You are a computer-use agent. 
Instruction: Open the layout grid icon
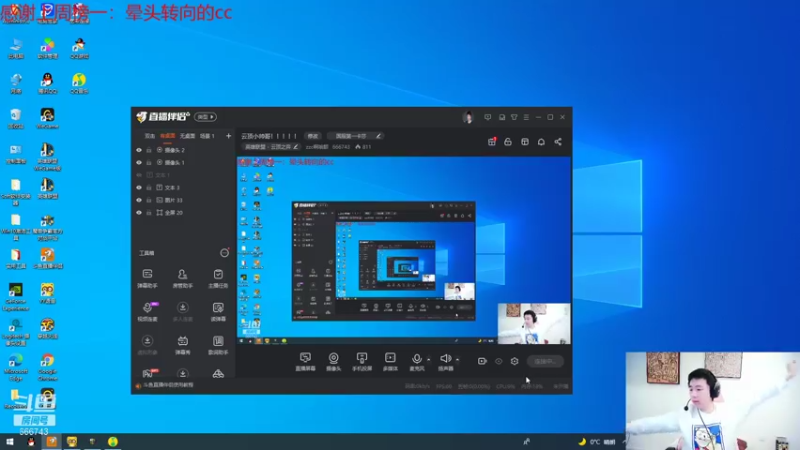(x=524, y=142)
